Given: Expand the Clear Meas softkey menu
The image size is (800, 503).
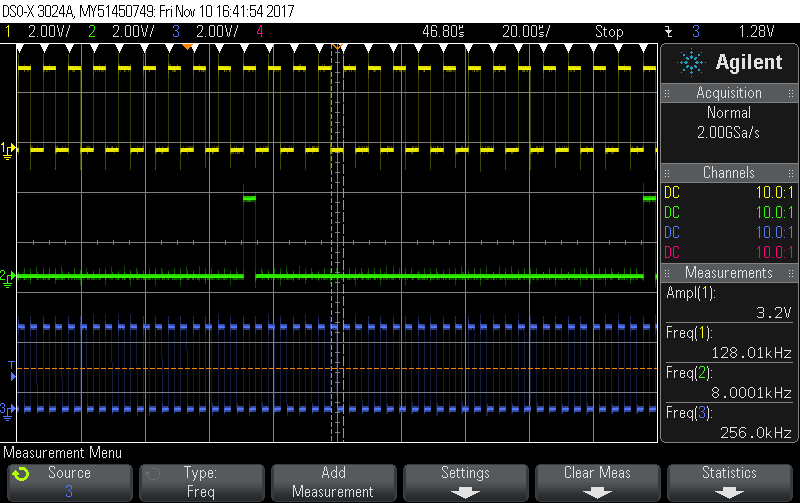Looking at the screenshot, I should pos(597,483).
